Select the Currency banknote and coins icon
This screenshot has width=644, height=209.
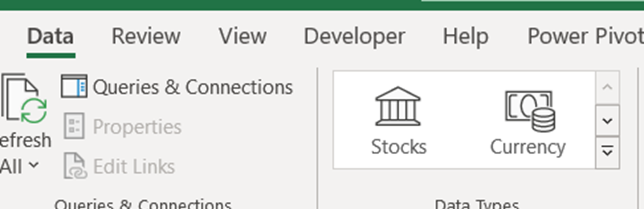click(x=530, y=111)
